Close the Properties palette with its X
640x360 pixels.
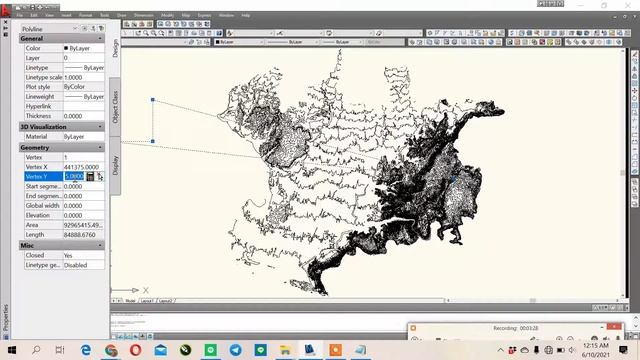coord(5,22)
